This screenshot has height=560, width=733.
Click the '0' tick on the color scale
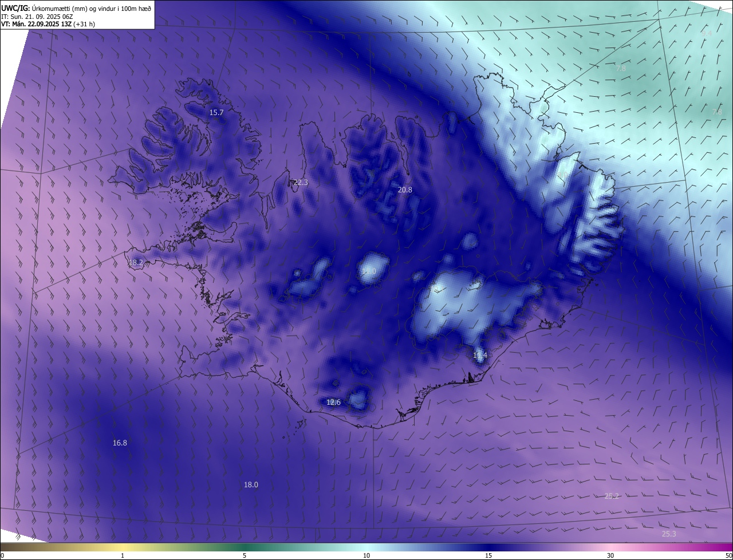2,555
